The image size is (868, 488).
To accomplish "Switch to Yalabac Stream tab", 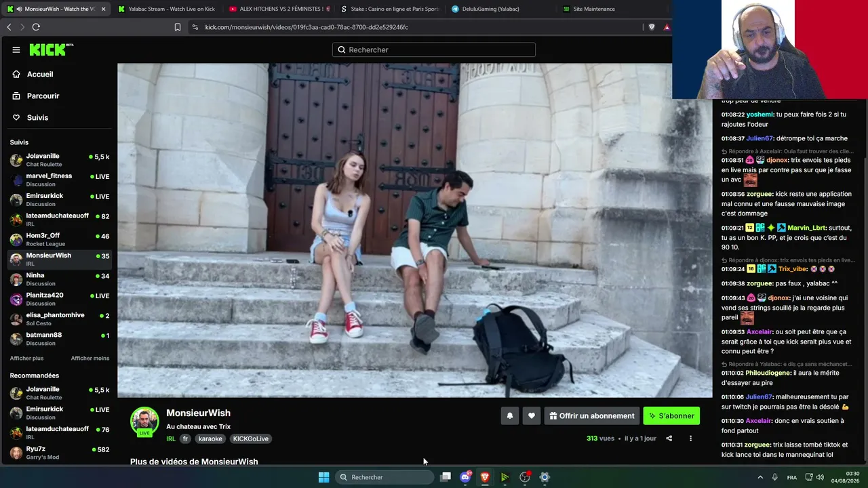I will tap(166, 9).
